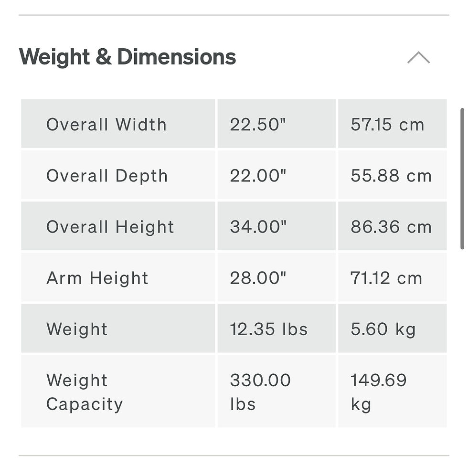This screenshot has width=468, height=476.
Task: Click the 55.88 cm cell
Action: pos(391,176)
